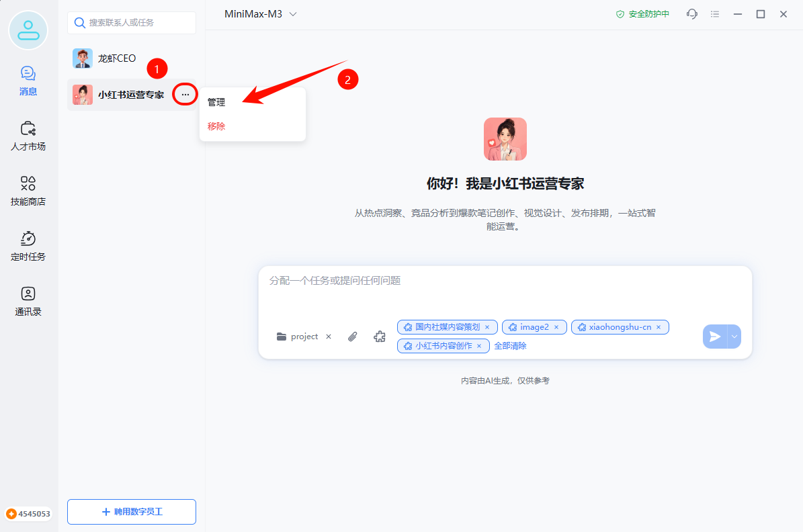Open the 人才市场 talent market

pyautogui.click(x=28, y=136)
